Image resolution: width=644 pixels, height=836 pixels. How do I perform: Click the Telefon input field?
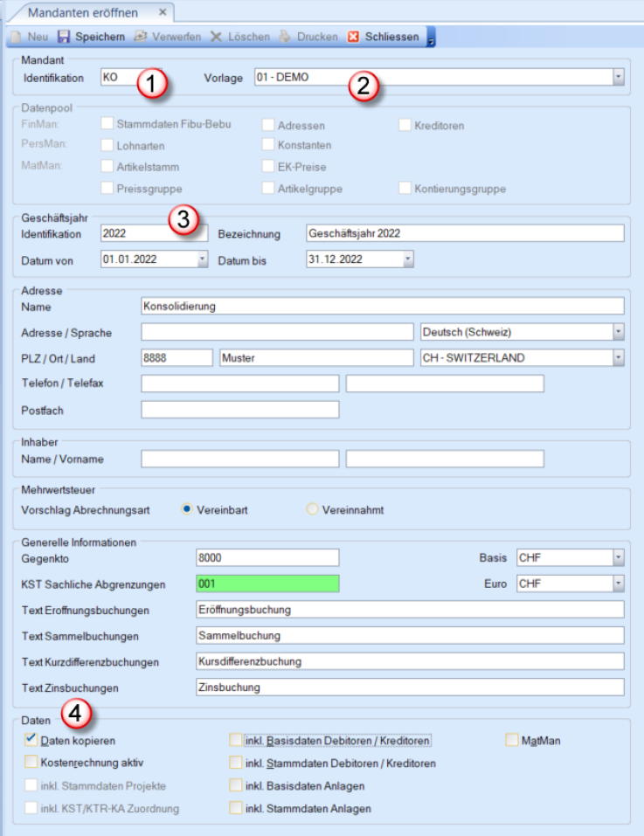click(x=240, y=383)
